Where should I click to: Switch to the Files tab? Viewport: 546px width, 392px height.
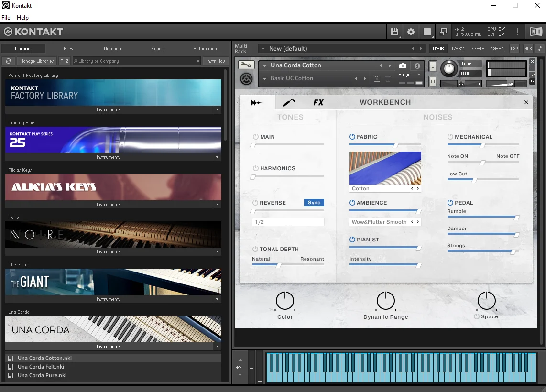[x=68, y=49]
